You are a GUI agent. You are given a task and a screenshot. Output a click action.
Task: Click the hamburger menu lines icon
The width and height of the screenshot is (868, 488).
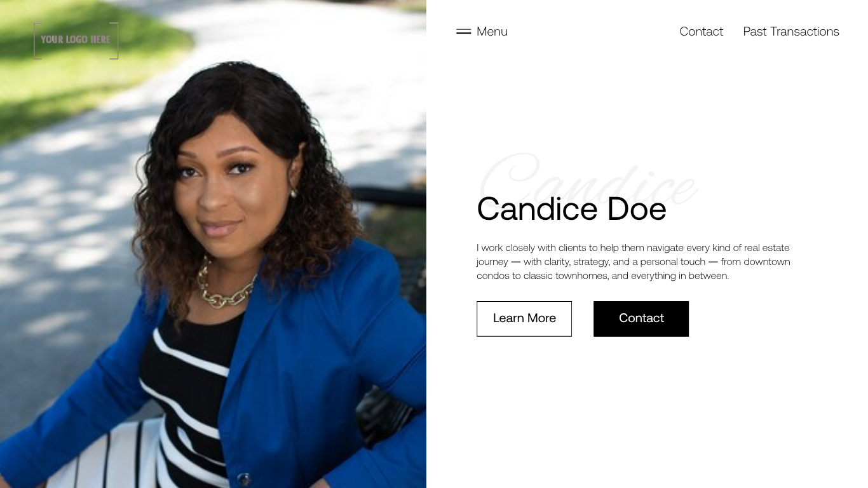tap(463, 31)
